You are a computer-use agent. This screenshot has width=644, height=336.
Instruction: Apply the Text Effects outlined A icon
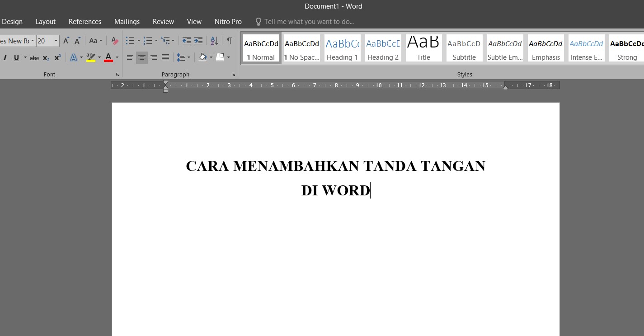(73, 57)
